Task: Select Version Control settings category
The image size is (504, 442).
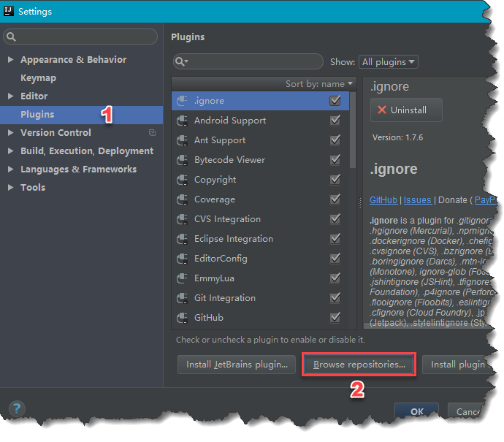Action: [x=56, y=132]
